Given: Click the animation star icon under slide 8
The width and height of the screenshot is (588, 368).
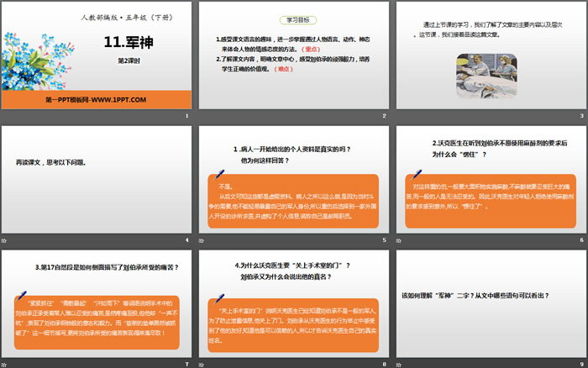Looking at the screenshot, I should pyautogui.click(x=202, y=365).
